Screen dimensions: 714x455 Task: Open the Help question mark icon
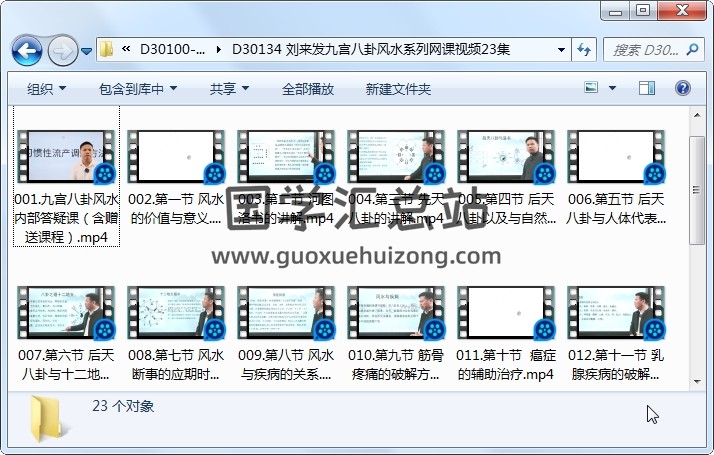point(683,88)
